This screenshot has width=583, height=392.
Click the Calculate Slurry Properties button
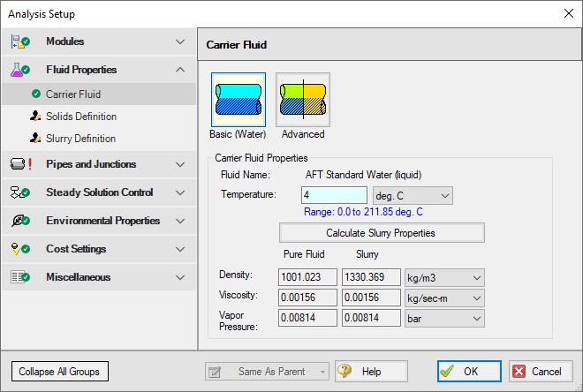point(382,233)
